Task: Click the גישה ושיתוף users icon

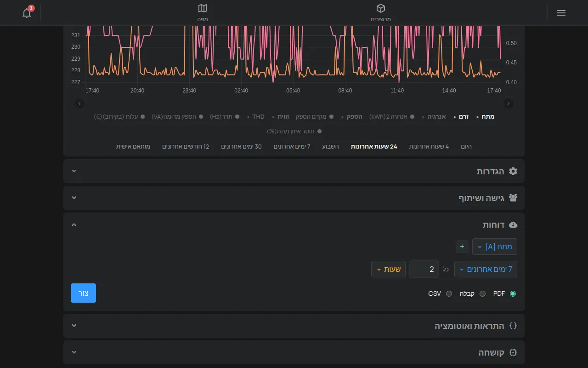Action: (513, 198)
